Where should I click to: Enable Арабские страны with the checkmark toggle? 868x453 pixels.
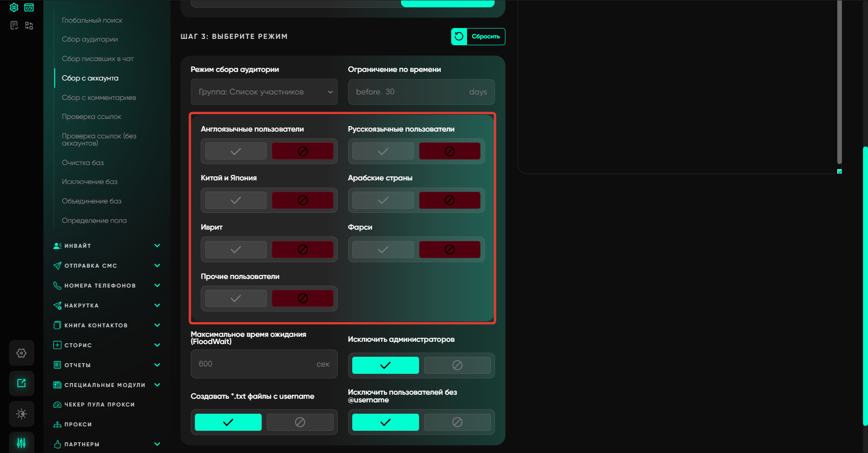383,200
